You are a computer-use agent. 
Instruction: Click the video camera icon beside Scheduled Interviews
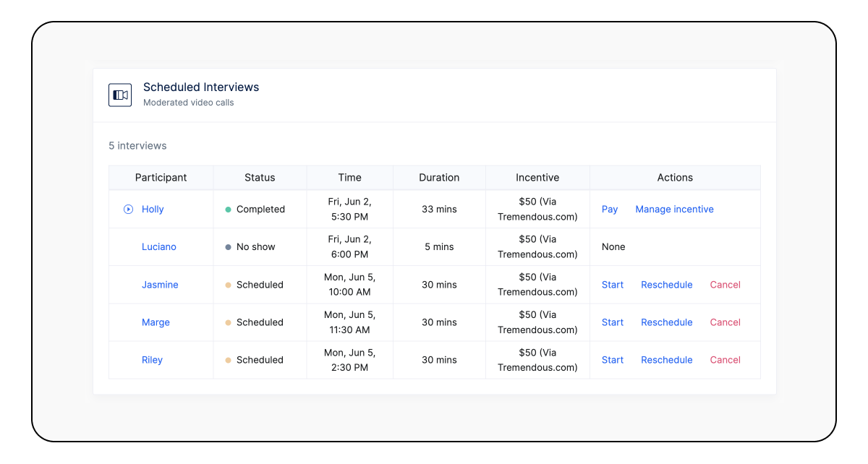120,95
